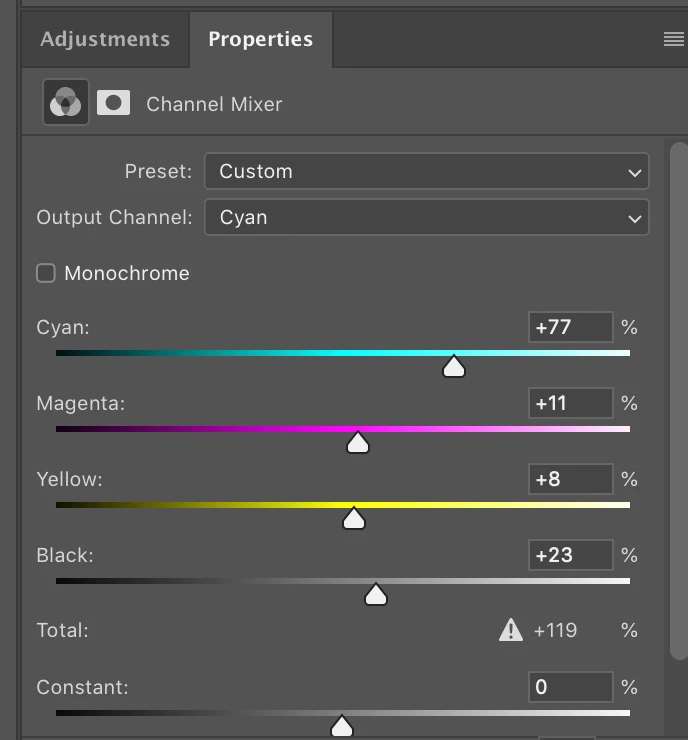The width and height of the screenshot is (688, 740).
Task: Click the Black value input field
Action: [570, 555]
